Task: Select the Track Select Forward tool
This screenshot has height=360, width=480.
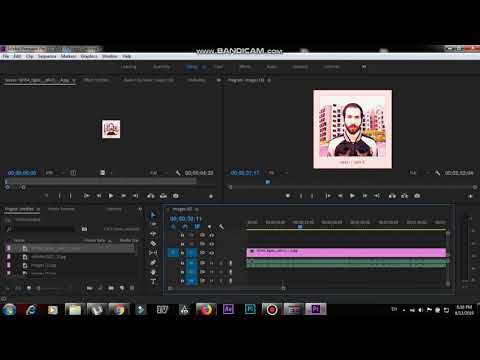Action: (153, 224)
